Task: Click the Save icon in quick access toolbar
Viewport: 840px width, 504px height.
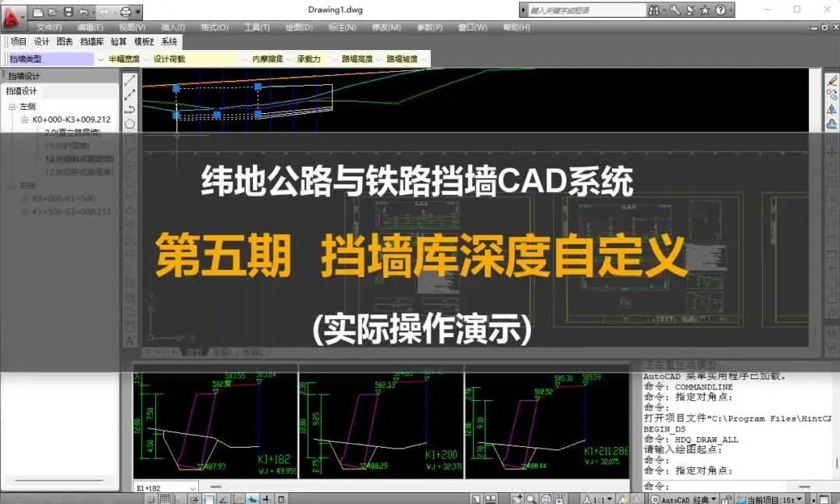Action: point(68,12)
